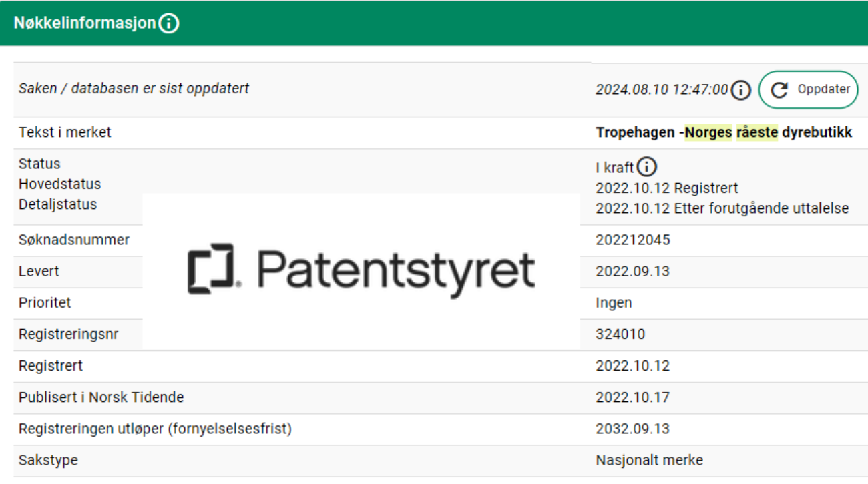Click the Levert date 2022.09.13
Viewport: 868px width, 484px height.
coord(632,271)
